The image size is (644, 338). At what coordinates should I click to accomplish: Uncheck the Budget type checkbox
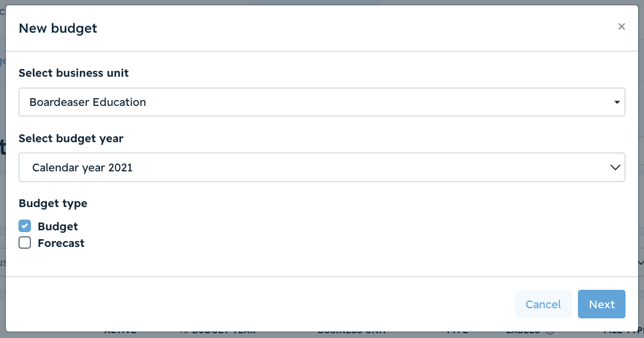point(24,226)
